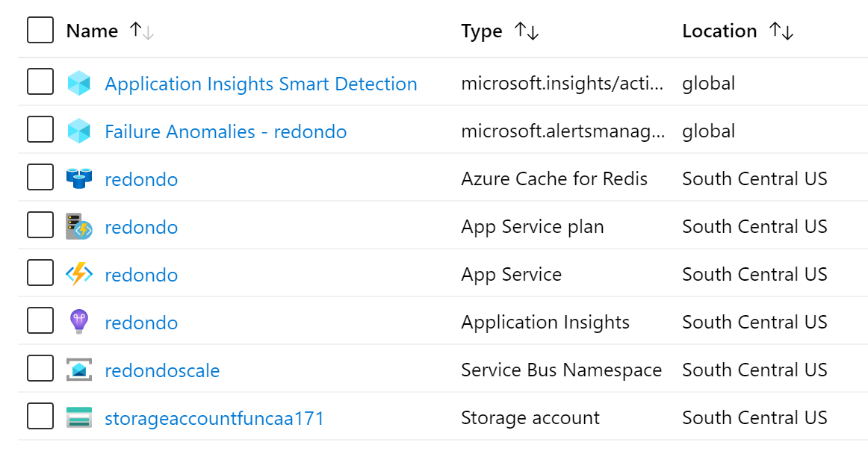Tick the checkbox for storageaccountfuncaa171

(40, 417)
